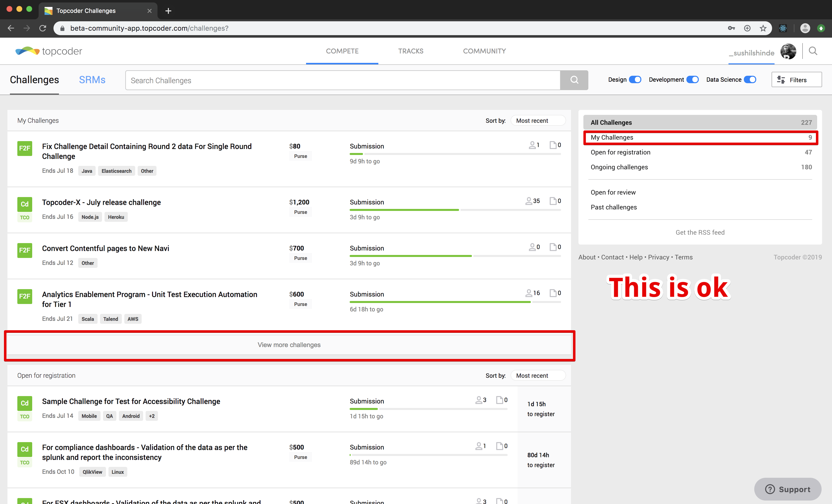Click registrants icon for Topcoder-X July challenge
This screenshot has height=504, width=832.
(x=529, y=201)
